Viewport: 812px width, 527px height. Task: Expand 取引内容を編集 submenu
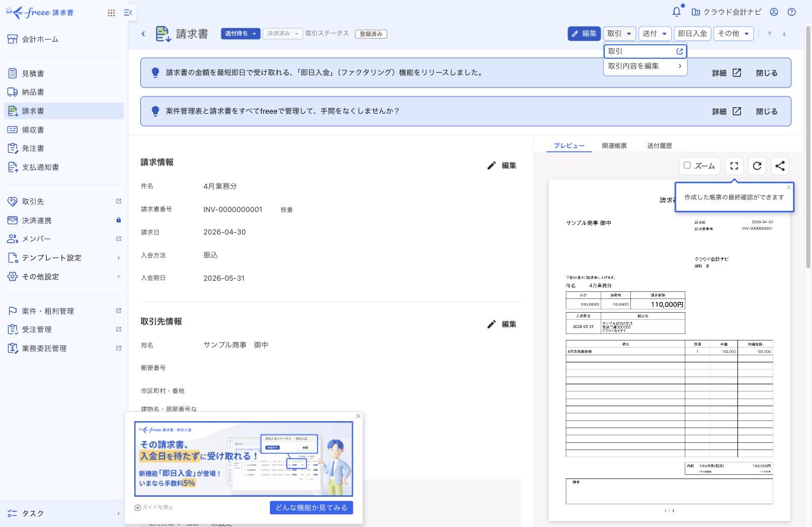[x=645, y=66]
